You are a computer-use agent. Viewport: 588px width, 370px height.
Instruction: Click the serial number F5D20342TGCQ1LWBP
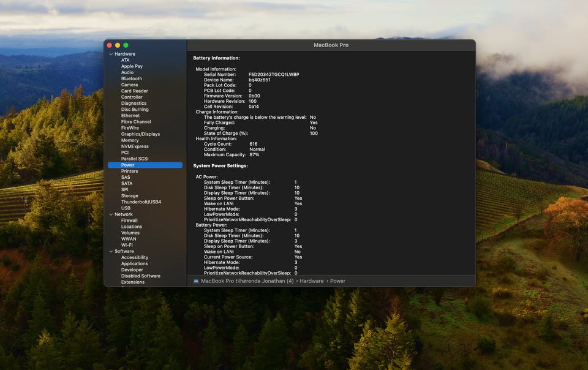274,75
